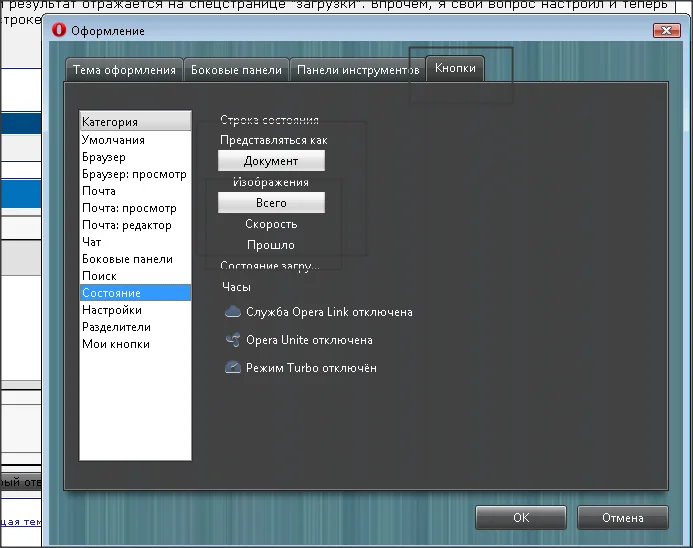Select Умолчания category
The width and height of the screenshot is (693, 548).
(135, 140)
